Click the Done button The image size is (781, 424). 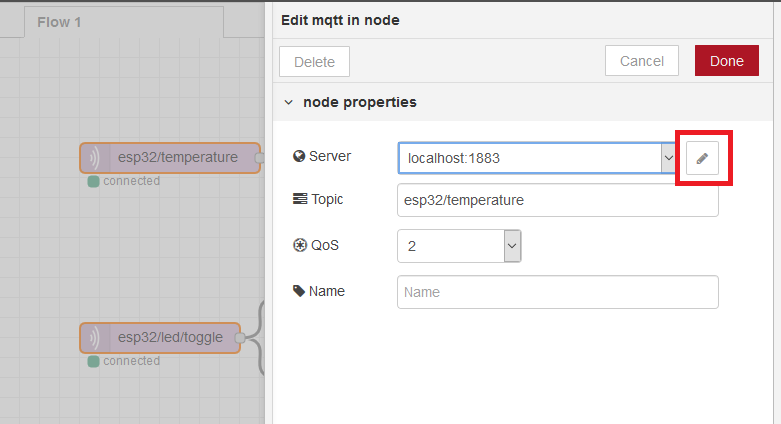[727, 61]
